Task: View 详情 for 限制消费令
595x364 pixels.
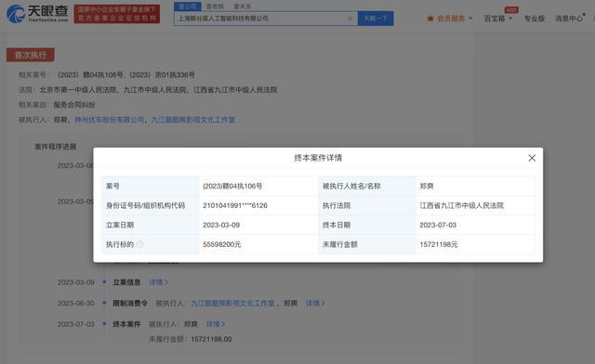Action: [x=315, y=304]
